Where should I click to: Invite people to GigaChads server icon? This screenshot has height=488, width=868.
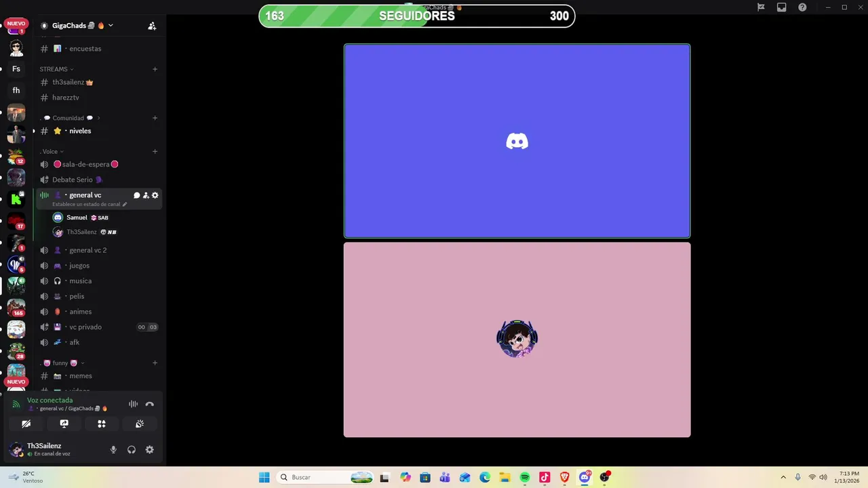(152, 26)
